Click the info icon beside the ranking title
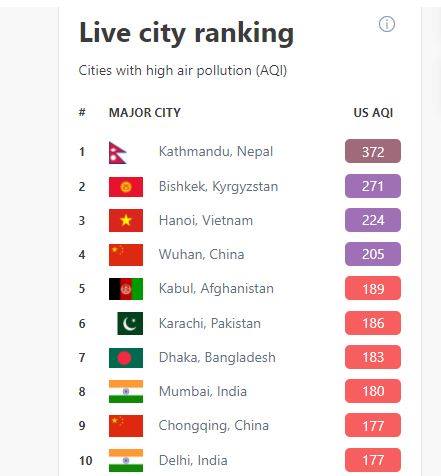Image resolution: width=441 pixels, height=476 pixels. pos(387,24)
